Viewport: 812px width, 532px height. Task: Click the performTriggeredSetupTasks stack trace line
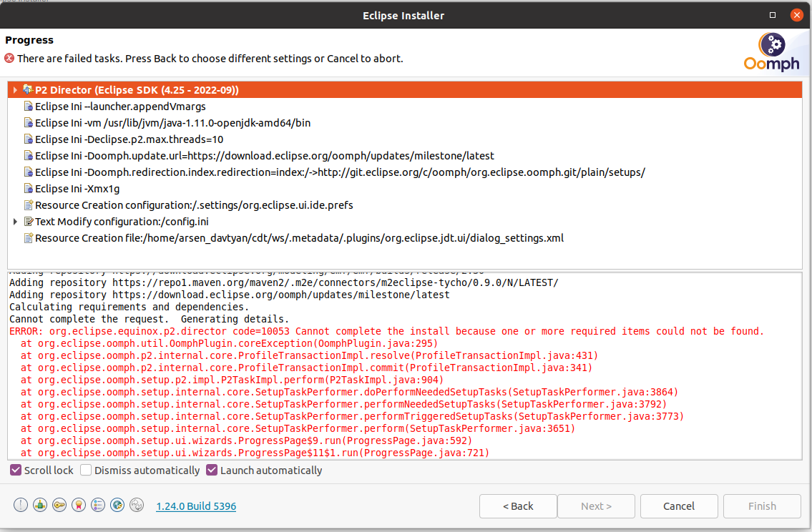352,416
